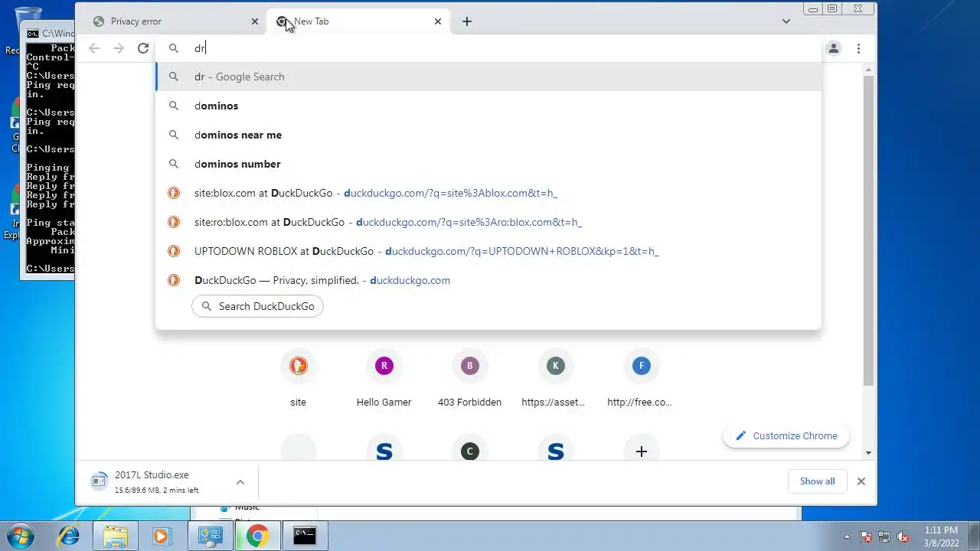Viewport: 980px width, 551px height.
Task: Open the Chrome three-dot menu
Action: pyautogui.click(x=858, y=48)
